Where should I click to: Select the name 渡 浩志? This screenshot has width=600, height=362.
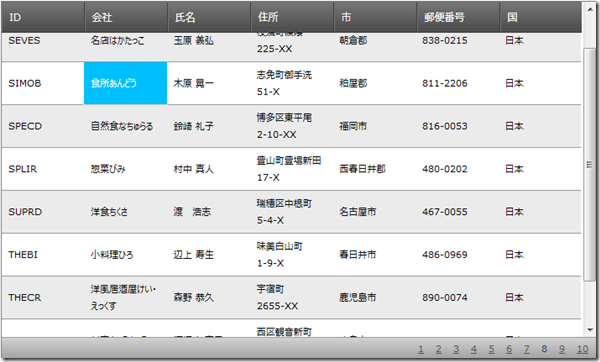tap(192, 212)
